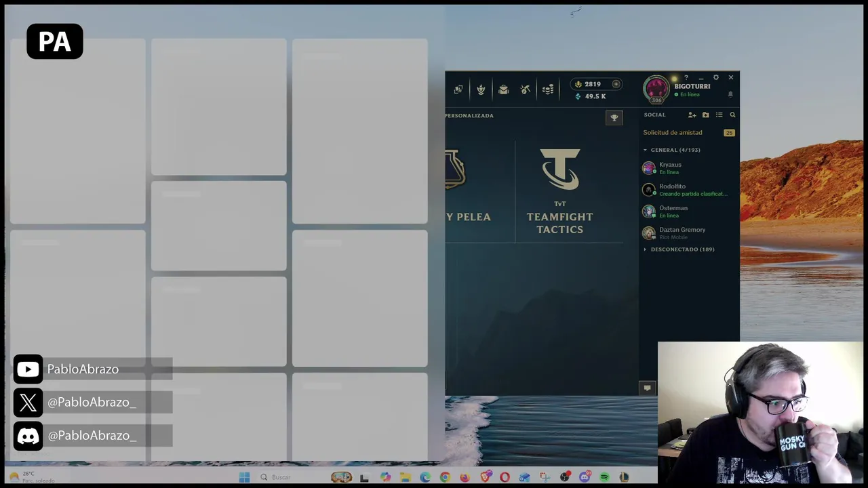Open the Windows Start menu

coord(244,477)
